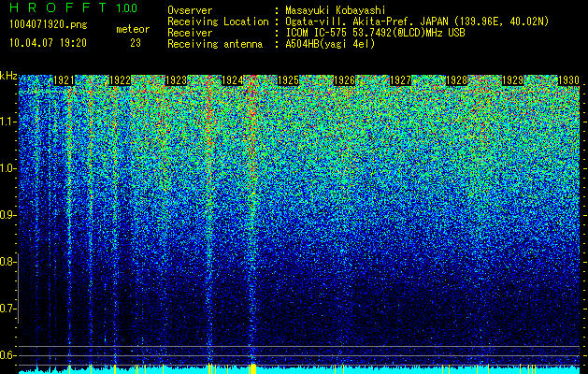Click the 0.7 frequency axis label

7,309
